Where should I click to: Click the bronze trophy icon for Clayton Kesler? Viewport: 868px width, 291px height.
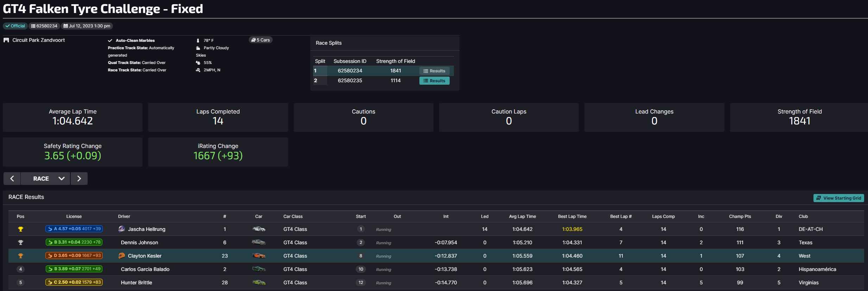pos(21,256)
